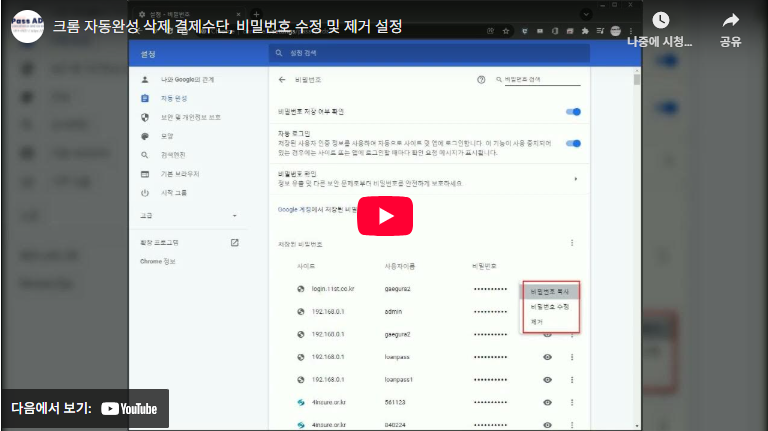Click help question mark icon
Screen dimensions: 768x431
481,79
